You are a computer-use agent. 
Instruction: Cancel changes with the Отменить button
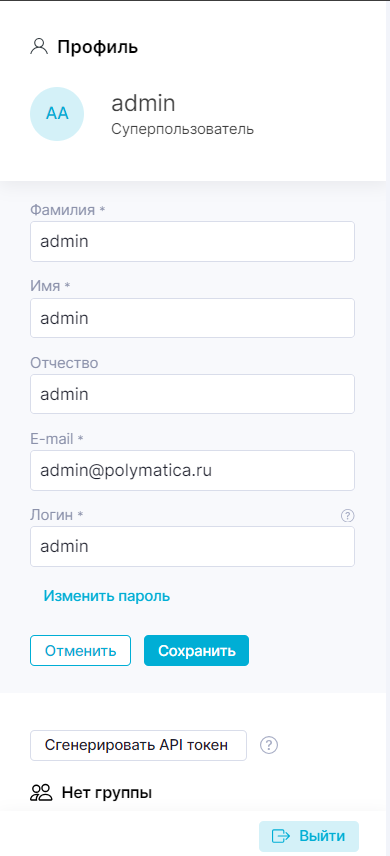[x=80, y=650]
